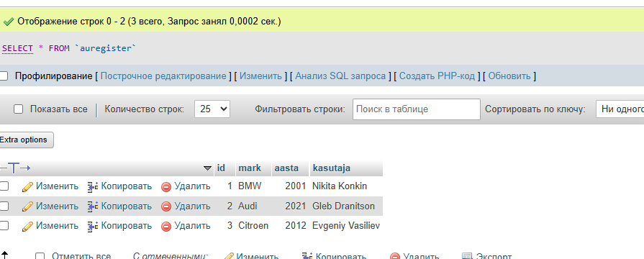
Task: Click the 2001 year cell
Action: pos(296,186)
